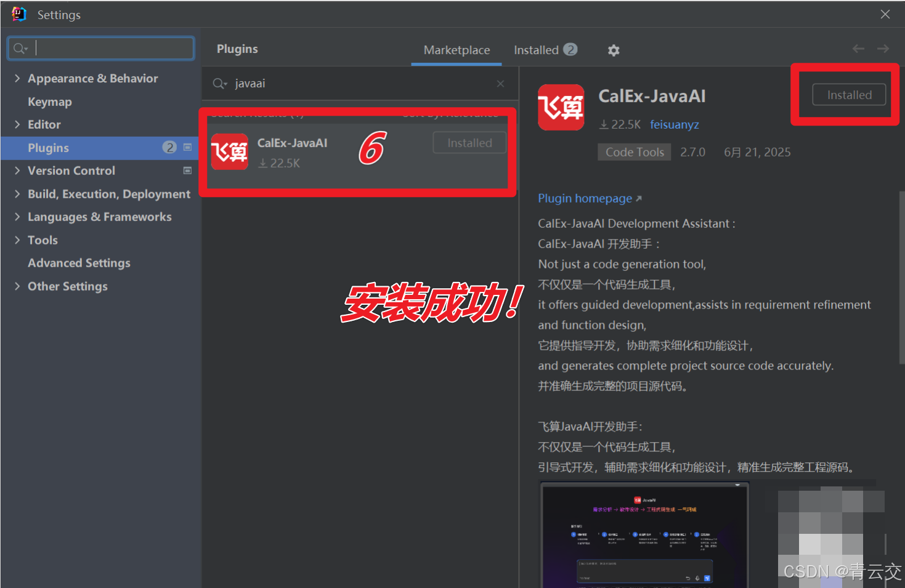Select Plugins in the settings tree
Image resolution: width=905 pixels, height=588 pixels.
point(100,148)
